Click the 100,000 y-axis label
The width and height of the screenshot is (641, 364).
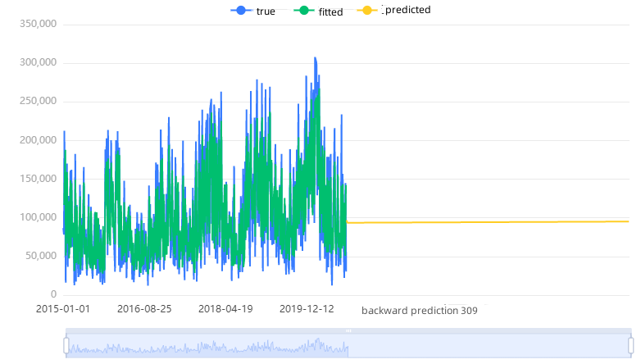(38, 217)
